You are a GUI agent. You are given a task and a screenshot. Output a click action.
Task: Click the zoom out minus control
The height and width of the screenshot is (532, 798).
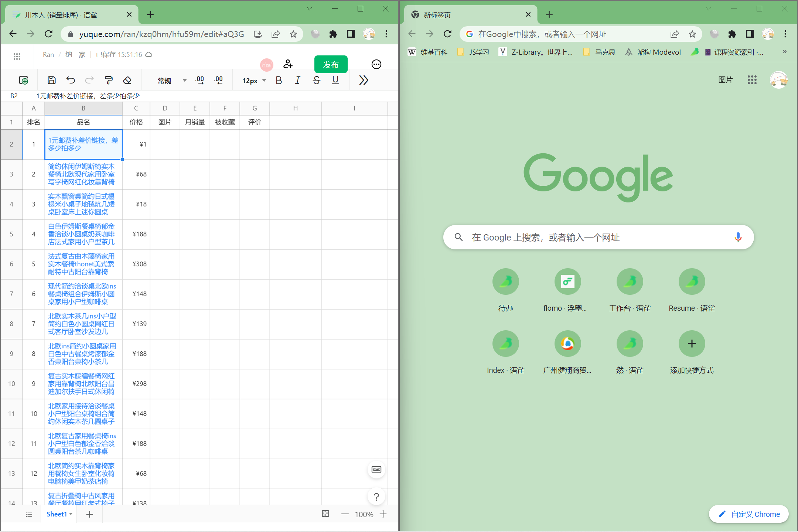pos(345,514)
